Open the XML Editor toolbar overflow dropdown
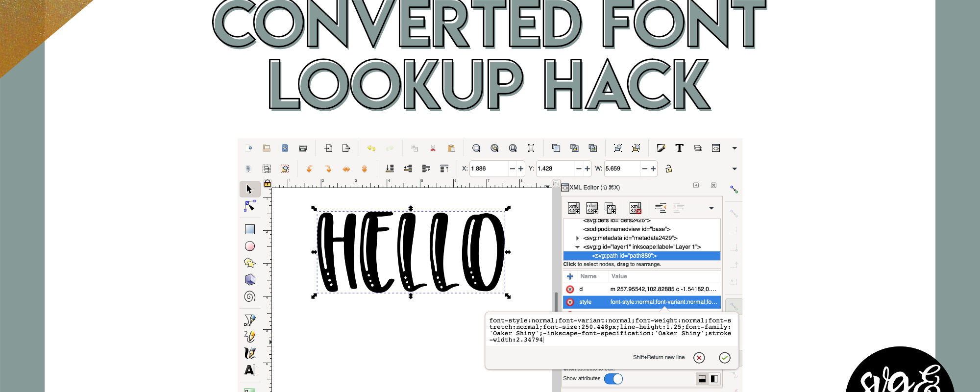 pos(711,208)
